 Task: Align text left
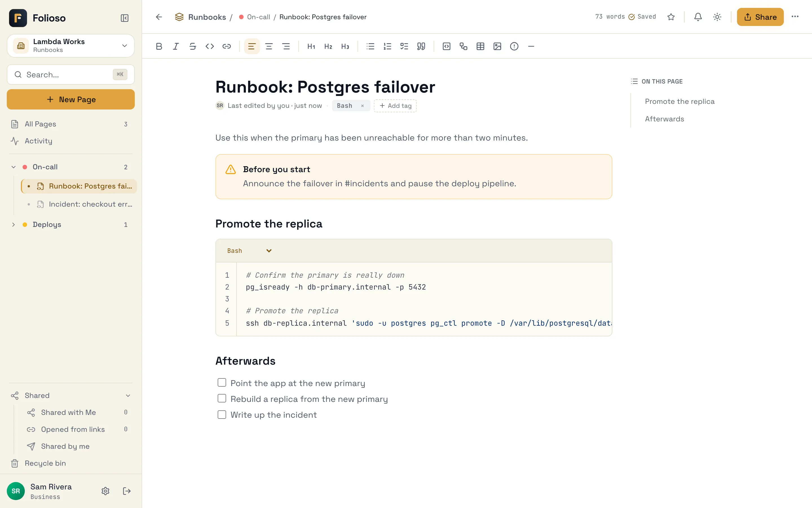[252, 46]
